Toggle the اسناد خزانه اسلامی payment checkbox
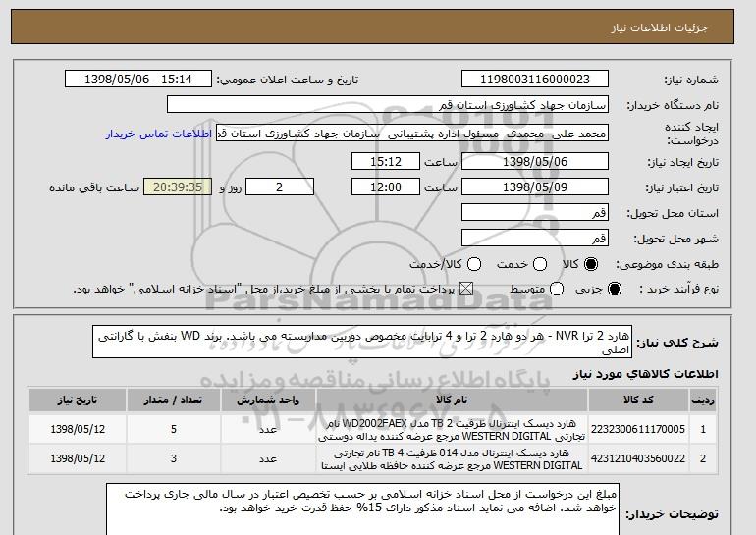This screenshot has height=535, width=756. [466, 290]
